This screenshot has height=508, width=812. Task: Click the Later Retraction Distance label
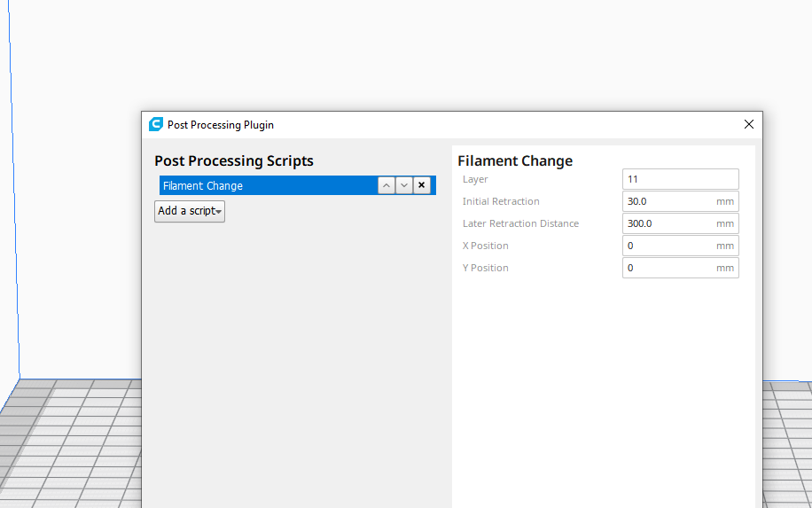520,223
